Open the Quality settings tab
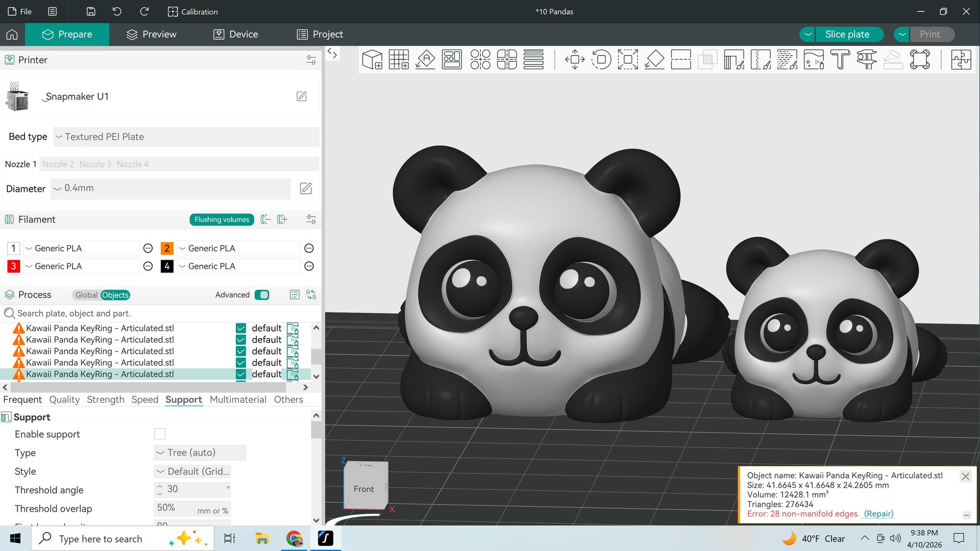980x551 pixels. pos(65,399)
